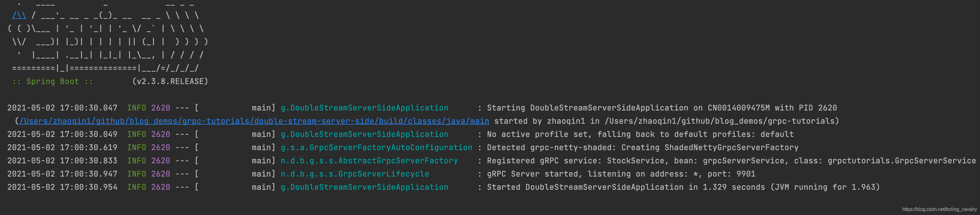Click the GrpcServerLifecycle logger name

354,174
